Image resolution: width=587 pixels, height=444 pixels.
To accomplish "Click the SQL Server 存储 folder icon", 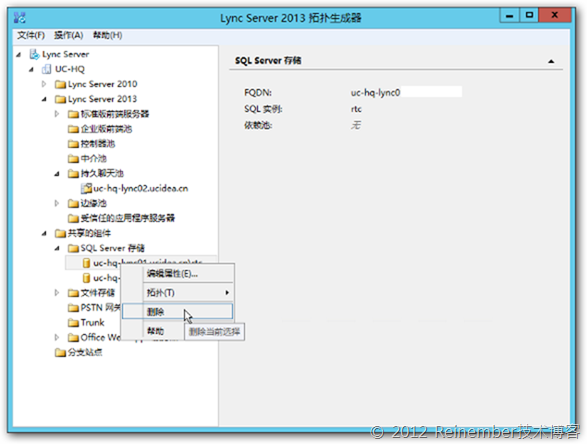I will click(x=73, y=248).
